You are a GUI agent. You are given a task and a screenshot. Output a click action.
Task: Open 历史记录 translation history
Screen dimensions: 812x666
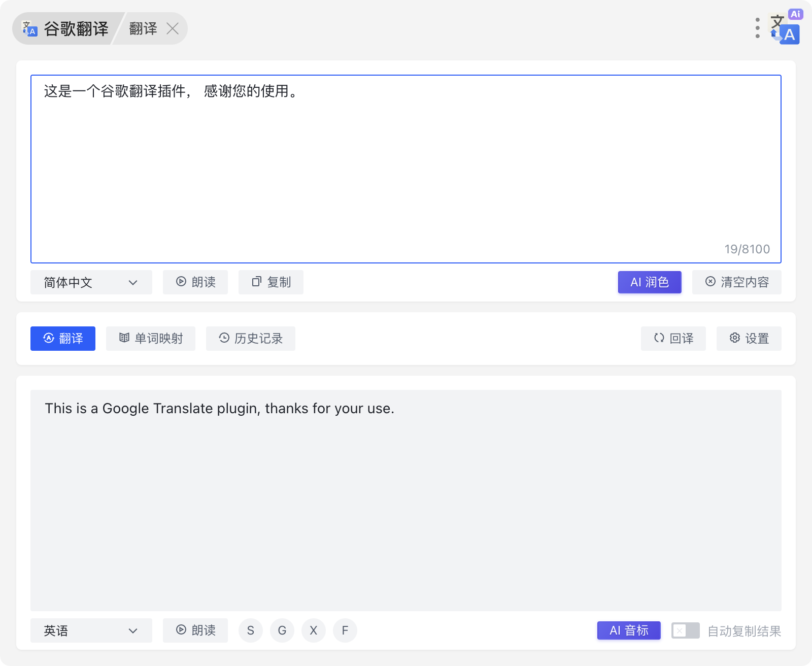(251, 339)
